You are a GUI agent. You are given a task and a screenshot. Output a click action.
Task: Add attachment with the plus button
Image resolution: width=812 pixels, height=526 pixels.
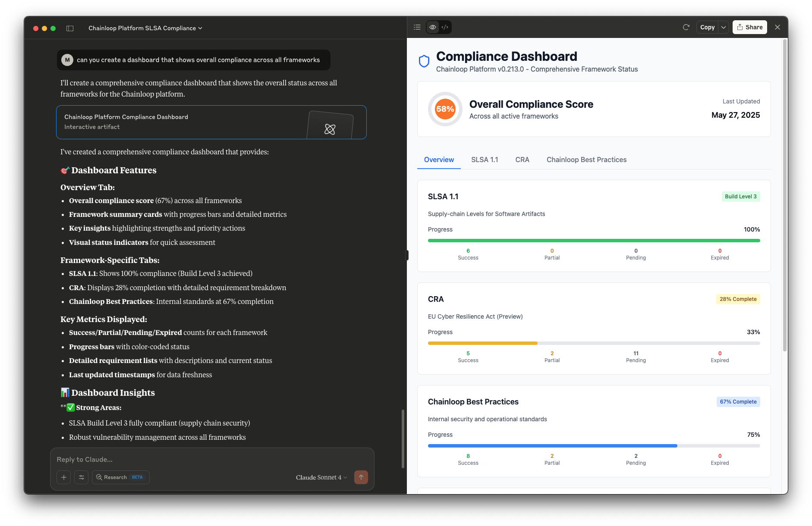tap(63, 477)
